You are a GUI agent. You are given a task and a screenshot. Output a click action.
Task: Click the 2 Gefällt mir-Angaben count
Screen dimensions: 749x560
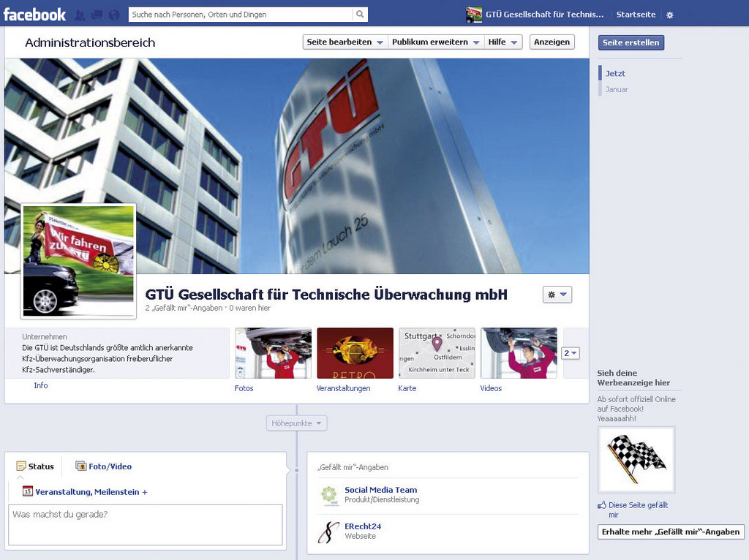click(x=184, y=308)
